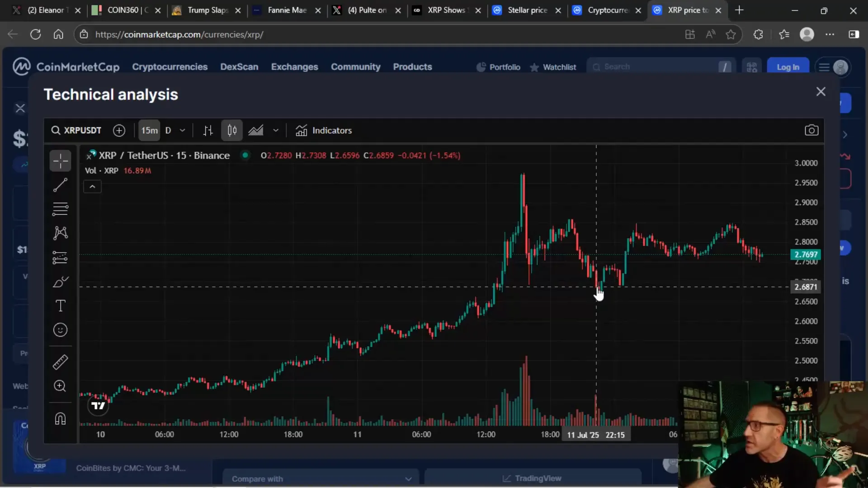Select the Text annotation tool
Viewport: 868px width, 488px height.
coord(60,306)
